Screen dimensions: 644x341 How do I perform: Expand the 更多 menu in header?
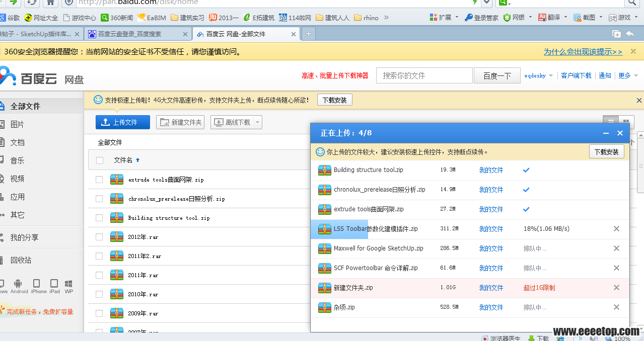(628, 75)
